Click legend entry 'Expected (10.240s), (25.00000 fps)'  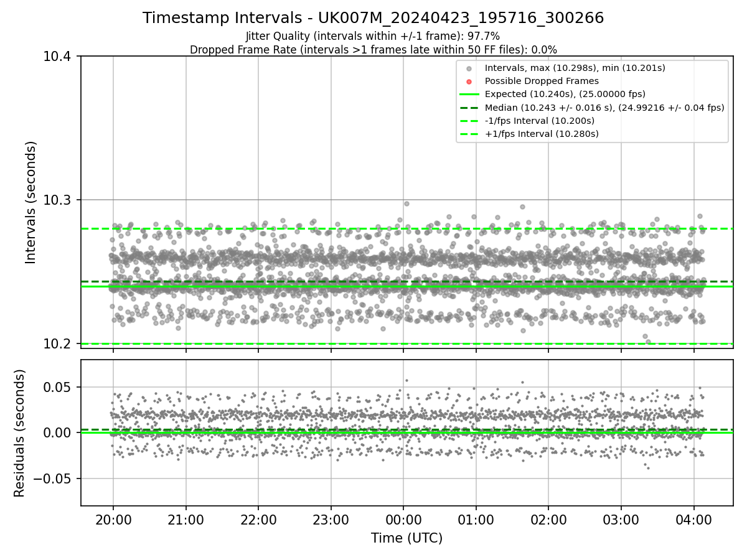tap(565, 94)
